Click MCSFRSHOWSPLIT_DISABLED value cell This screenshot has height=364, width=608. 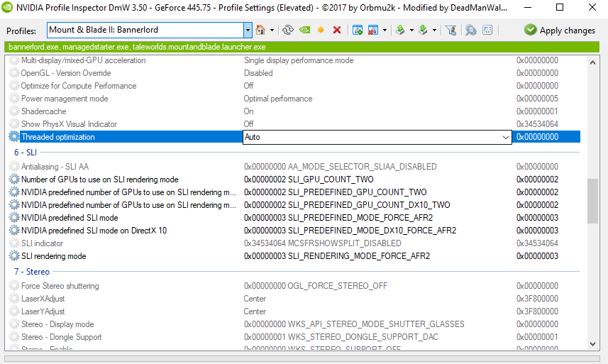tap(323, 243)
